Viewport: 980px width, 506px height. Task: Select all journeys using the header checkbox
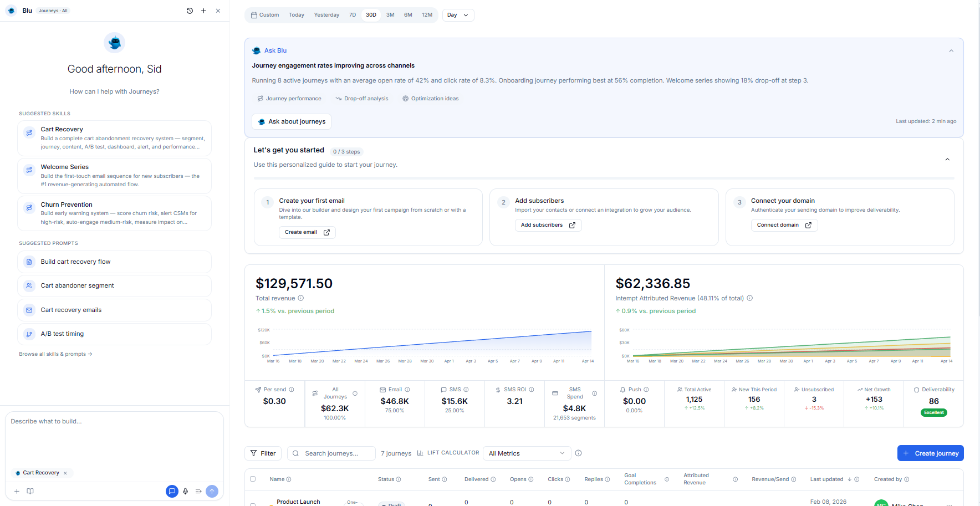point(253,479)
